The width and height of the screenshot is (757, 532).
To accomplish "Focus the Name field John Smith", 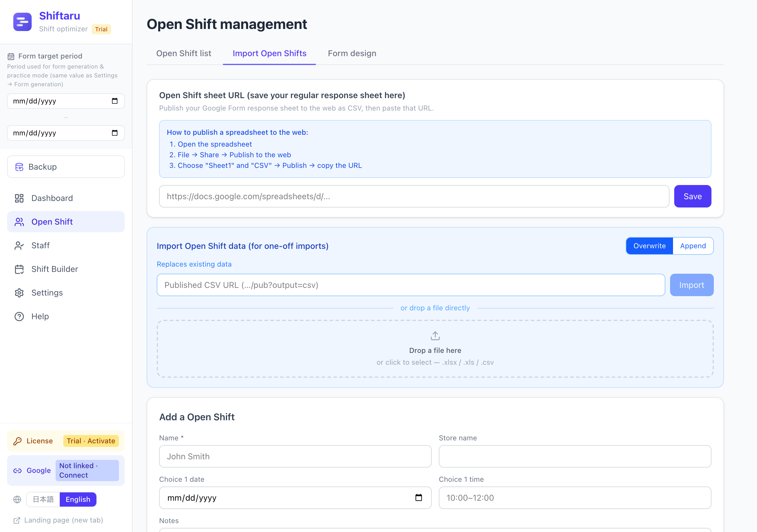I will click(295, 457).
